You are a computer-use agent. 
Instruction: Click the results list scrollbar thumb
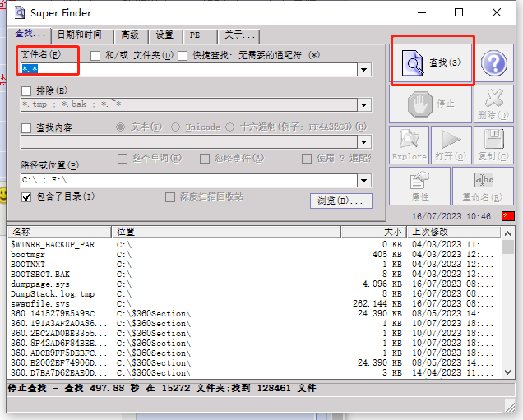507,247
